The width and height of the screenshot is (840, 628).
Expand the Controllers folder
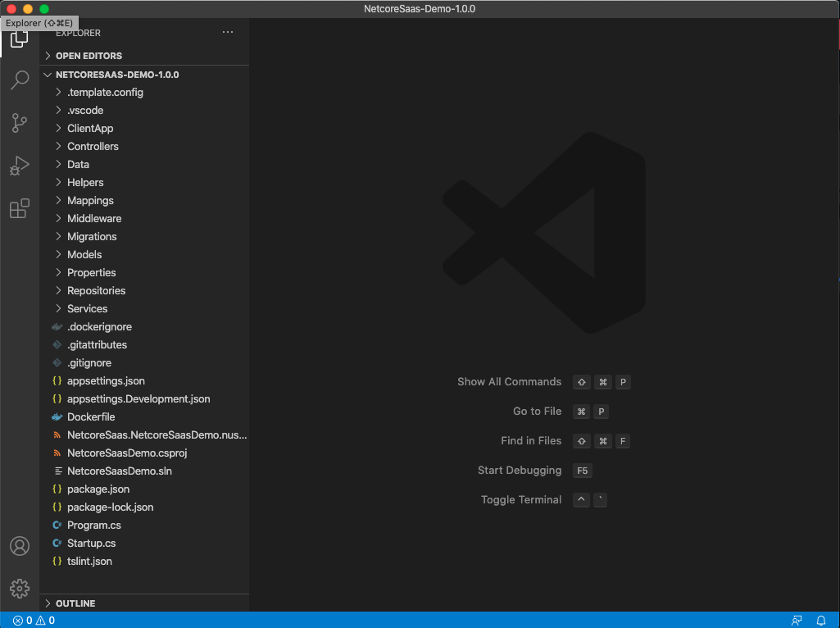point(93,147)
